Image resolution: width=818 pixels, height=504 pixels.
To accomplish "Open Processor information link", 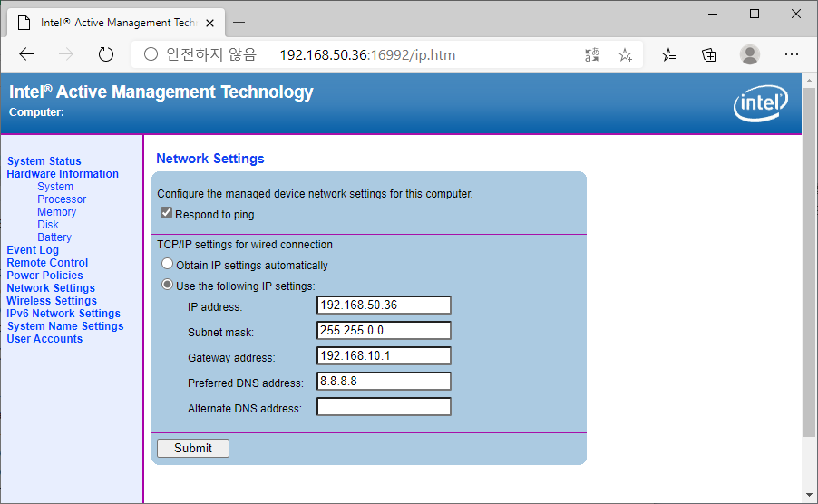I will (x=62, y=199).
